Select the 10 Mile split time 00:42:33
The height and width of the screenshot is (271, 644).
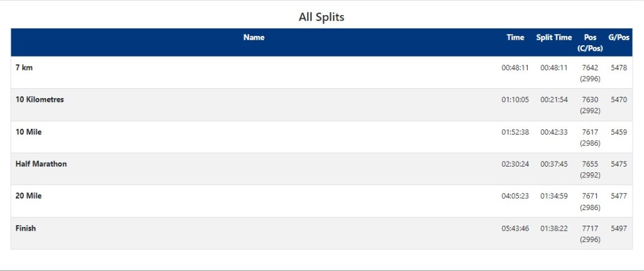click(553, 132)
